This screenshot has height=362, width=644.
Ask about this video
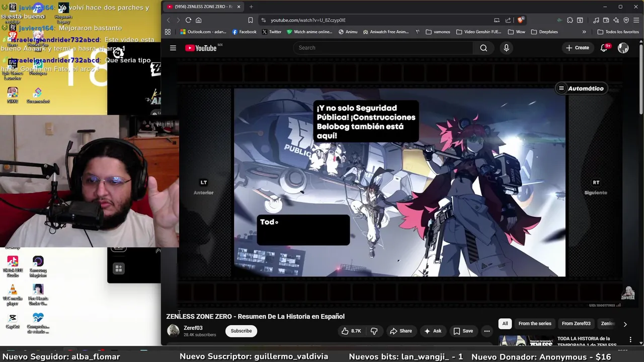click(432, 331)
